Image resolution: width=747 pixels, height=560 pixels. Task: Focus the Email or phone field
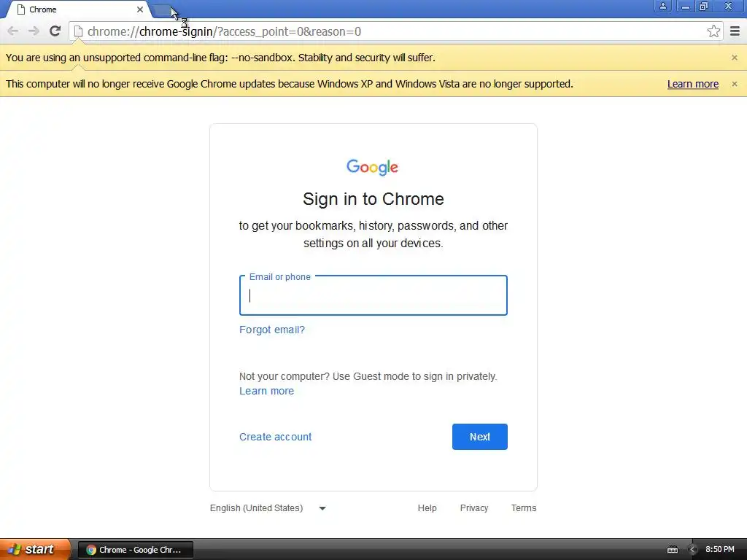(373, 295)
